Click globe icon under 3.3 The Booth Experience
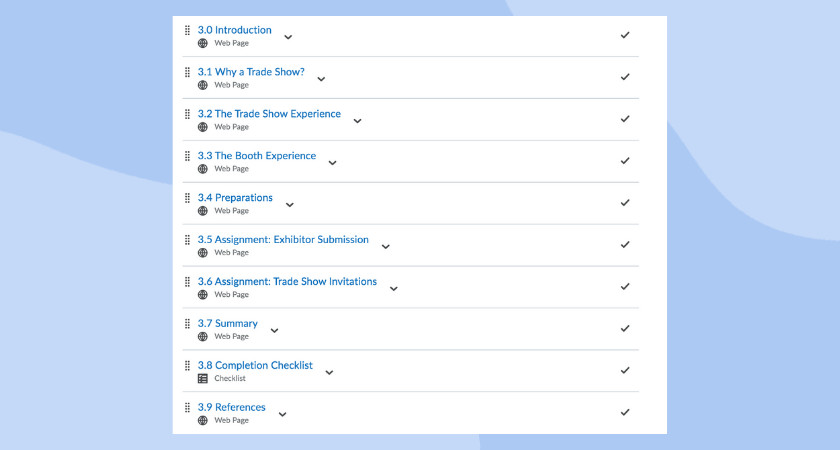840x450 pixels. click(x=203, y=169)
